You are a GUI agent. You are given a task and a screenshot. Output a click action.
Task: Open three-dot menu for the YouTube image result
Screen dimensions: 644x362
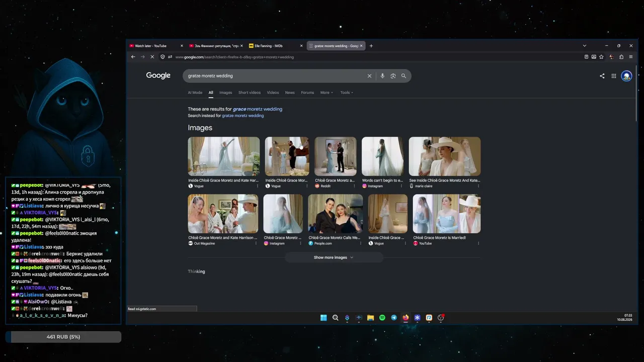click(478, 243)
